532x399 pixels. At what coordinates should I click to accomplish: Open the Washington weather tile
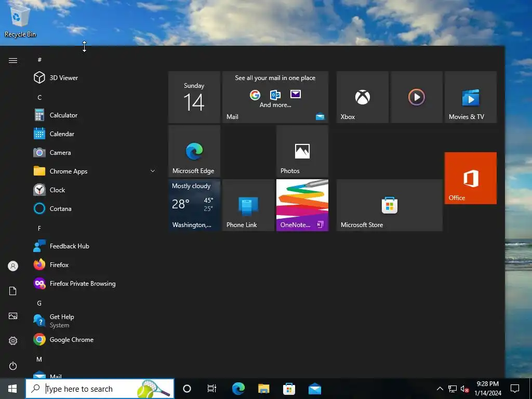tap(194, 205)
